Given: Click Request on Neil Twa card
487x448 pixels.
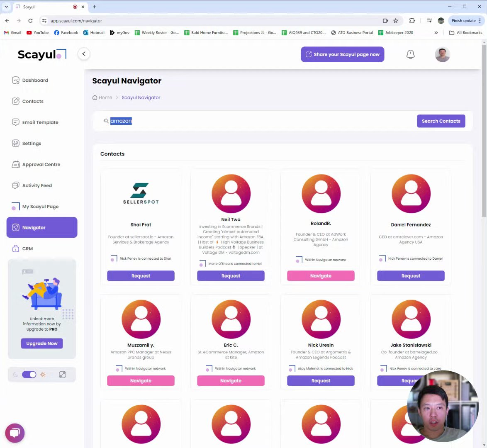Looking at the screenshot, I should 231,276.
